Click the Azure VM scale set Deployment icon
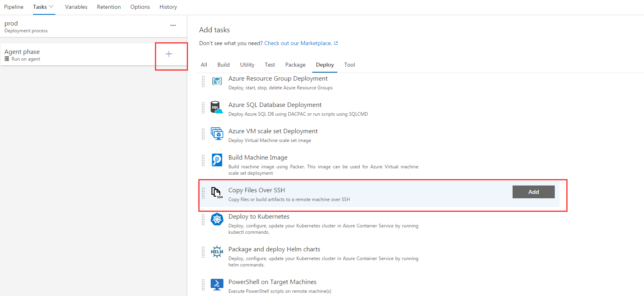 coord(217,134)
